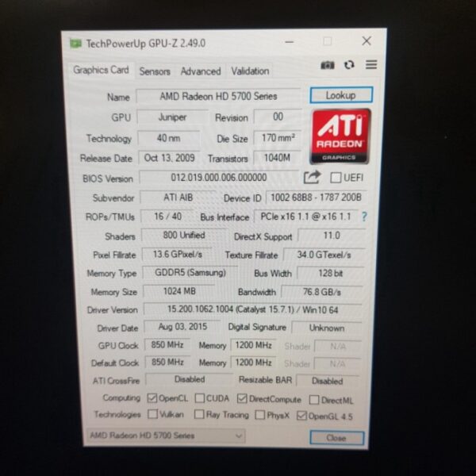This screenshot has height=476, width=476.
Task: Toggle the Vulkan checkbox
Action: [152, 414]
